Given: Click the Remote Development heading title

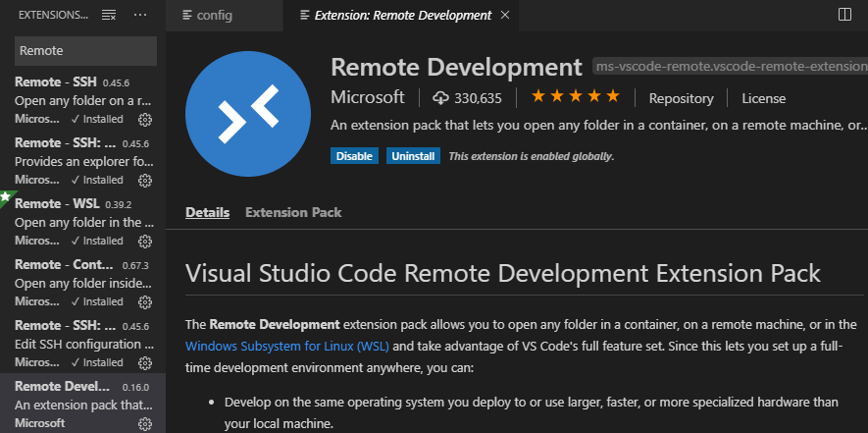Looking at the screenshot, I should (457, 67).
